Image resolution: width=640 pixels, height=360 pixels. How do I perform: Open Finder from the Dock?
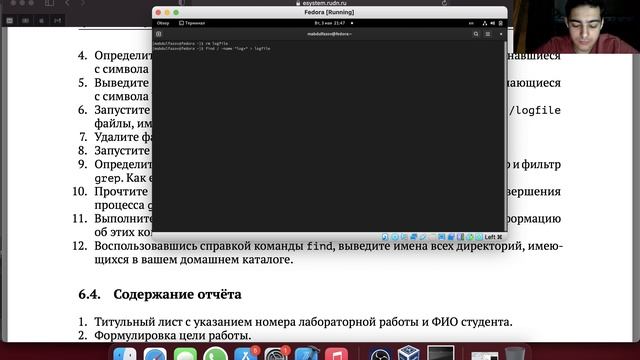point(125,354)
